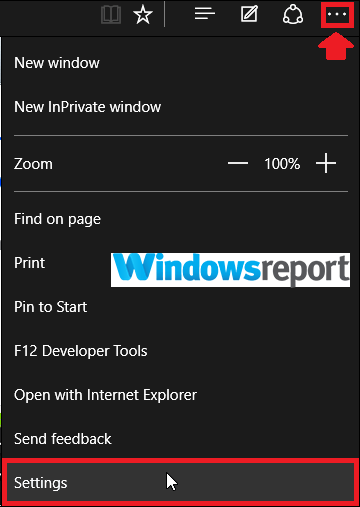Open the Hub three-lines icon

[x=205, y=14]
